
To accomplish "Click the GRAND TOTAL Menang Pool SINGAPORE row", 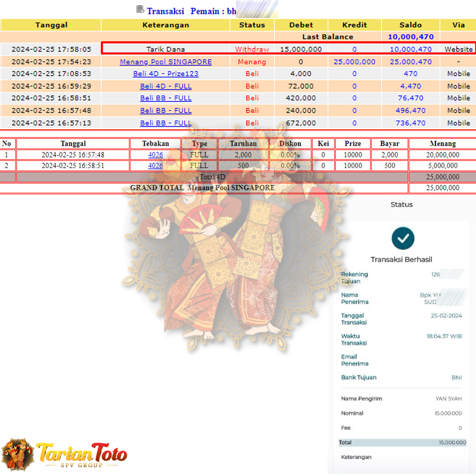I will 203,188.
